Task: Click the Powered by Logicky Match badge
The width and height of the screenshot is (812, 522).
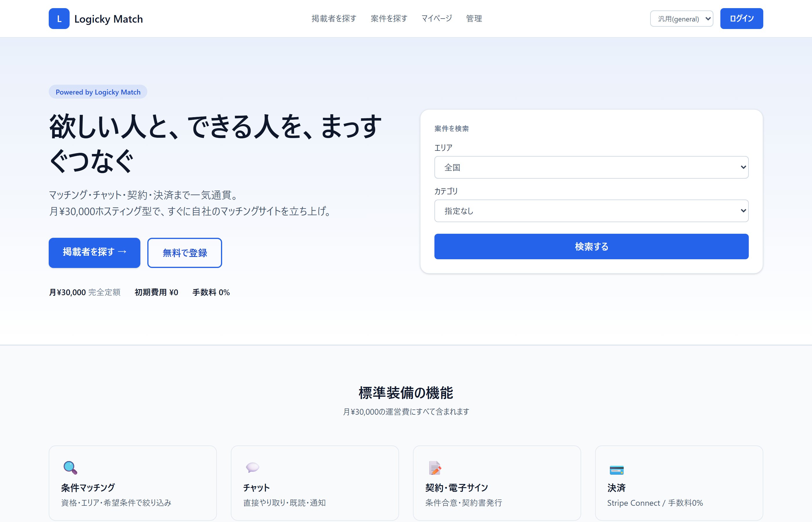Action: [x=98, y=92]
